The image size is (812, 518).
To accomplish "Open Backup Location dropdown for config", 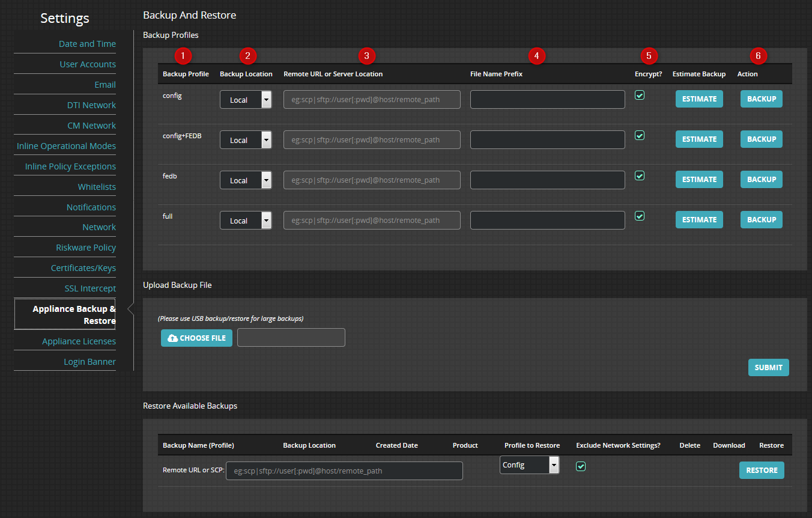I will (x=246, y=100).
